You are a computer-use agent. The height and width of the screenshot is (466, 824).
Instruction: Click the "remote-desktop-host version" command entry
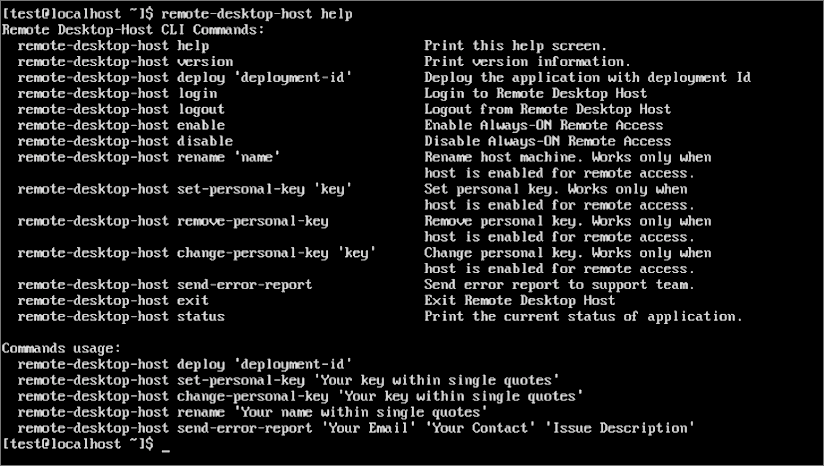coord(125,62)
